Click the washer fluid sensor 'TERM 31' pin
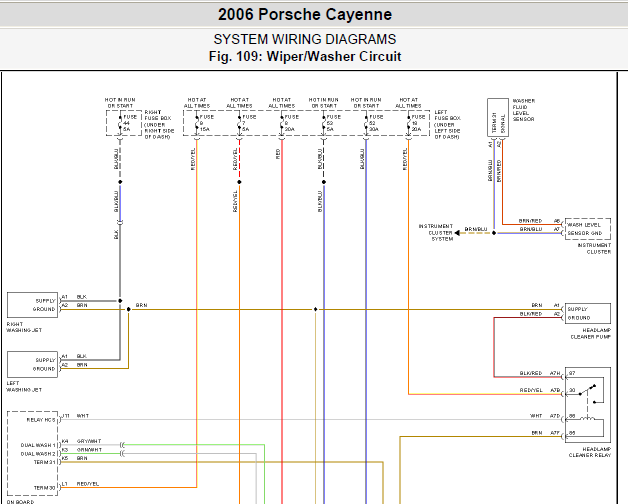Viewport: 628px width, 504px height. (x=493, y=123)
